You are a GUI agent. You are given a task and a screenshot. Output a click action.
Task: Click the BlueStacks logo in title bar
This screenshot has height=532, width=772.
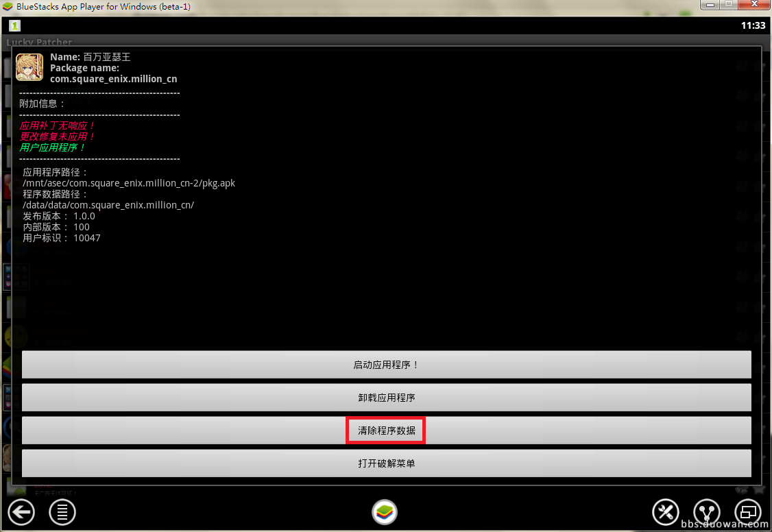8,6
